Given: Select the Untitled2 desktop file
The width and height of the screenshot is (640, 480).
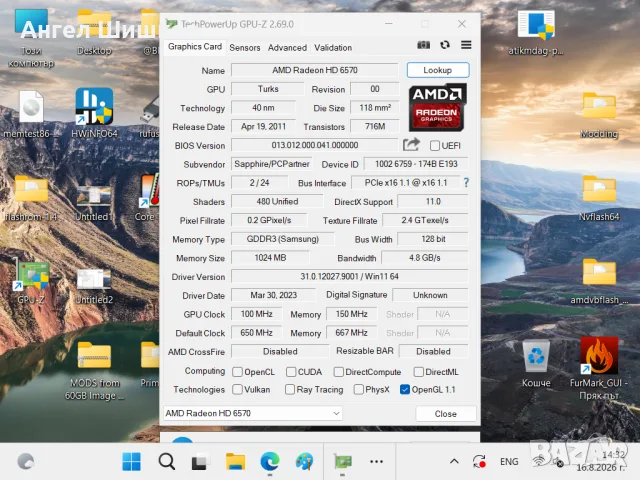Looking at the screenshot, I should [94, 286].
